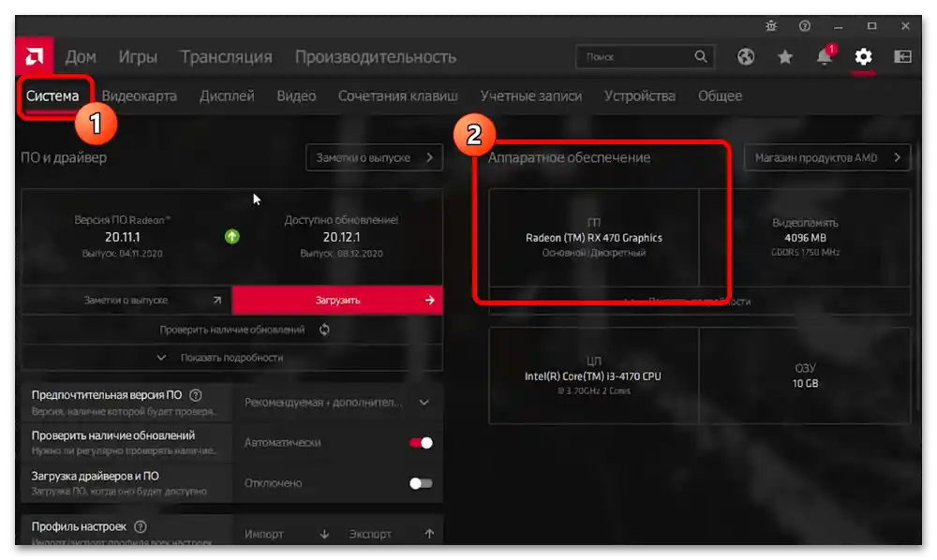Open Заметки о выпуске external link below version

[x=126, y=301]
